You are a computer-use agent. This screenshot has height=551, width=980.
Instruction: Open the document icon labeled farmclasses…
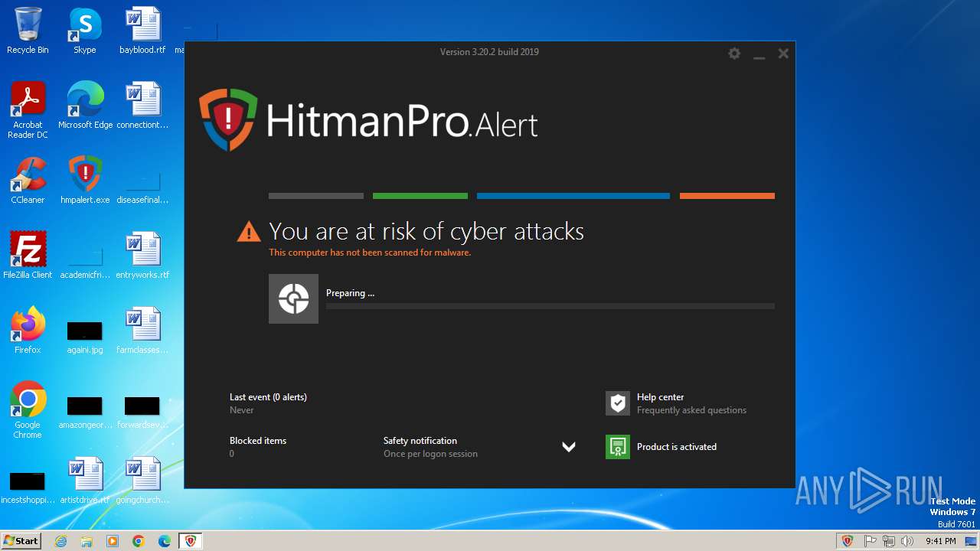[142, 331]
